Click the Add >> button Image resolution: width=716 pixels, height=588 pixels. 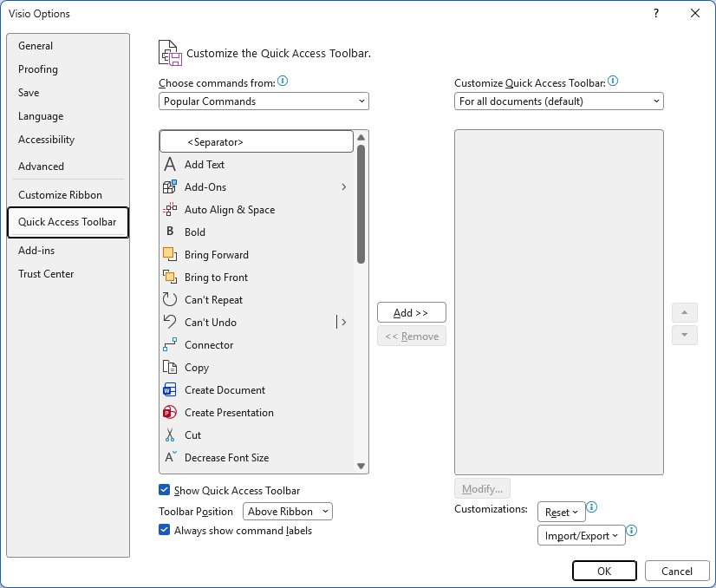point(412,312)
